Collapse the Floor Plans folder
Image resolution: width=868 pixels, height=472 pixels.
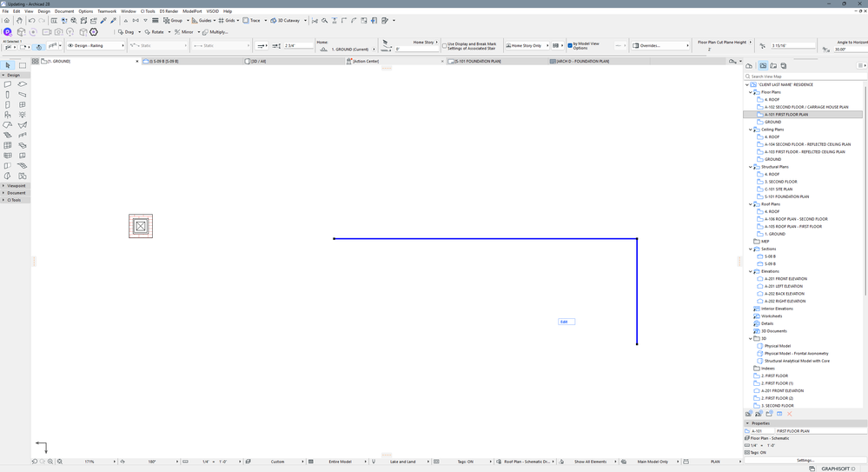tap(751, 92)
